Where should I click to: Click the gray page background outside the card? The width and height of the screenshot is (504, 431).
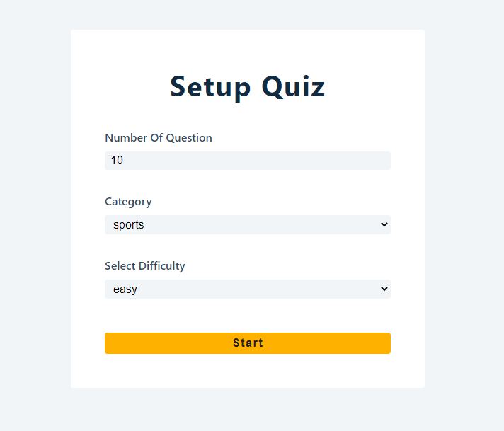35,215
